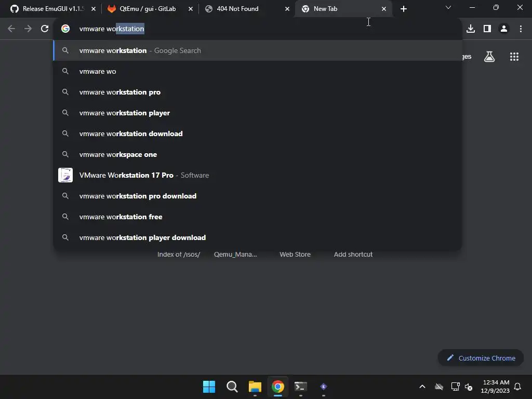Open the Chrome profile avatar menu
The height and width of the screenshot is (399, 532).
(504, 29)
